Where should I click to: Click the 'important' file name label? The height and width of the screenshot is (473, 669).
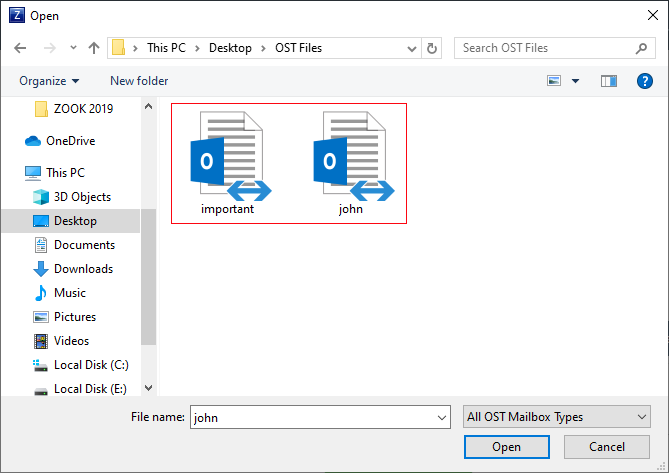tap(227, 209)
